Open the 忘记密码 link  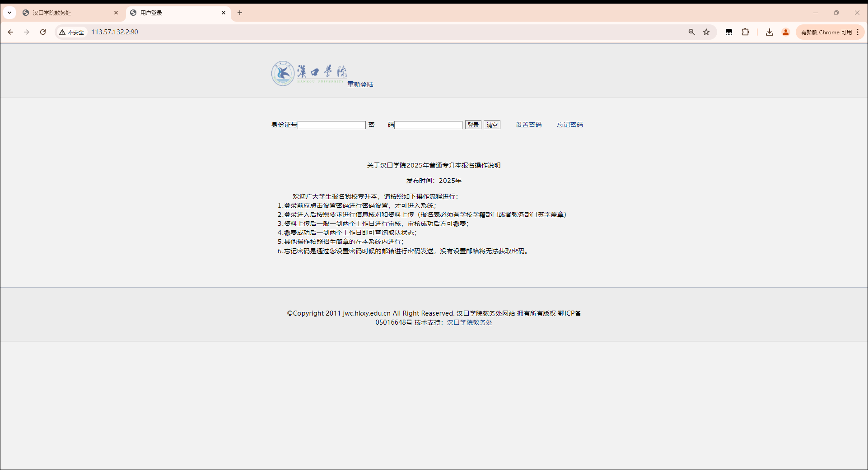pyautogui.click(x=570, y=125)
